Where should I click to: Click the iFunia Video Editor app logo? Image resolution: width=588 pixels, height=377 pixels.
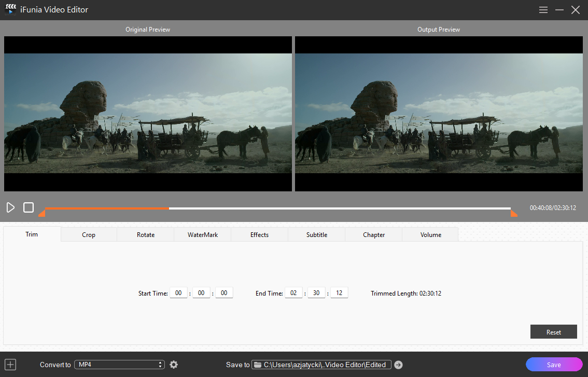[10, 9]
